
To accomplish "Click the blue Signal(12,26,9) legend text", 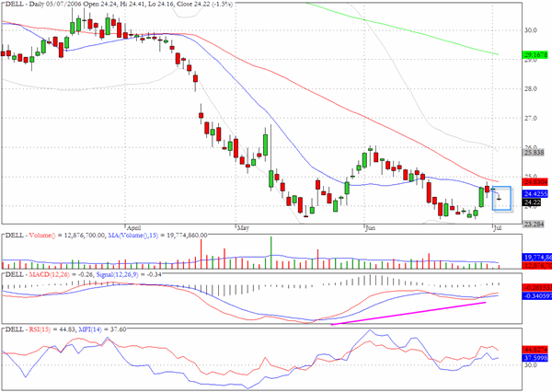I will [119, 274].
